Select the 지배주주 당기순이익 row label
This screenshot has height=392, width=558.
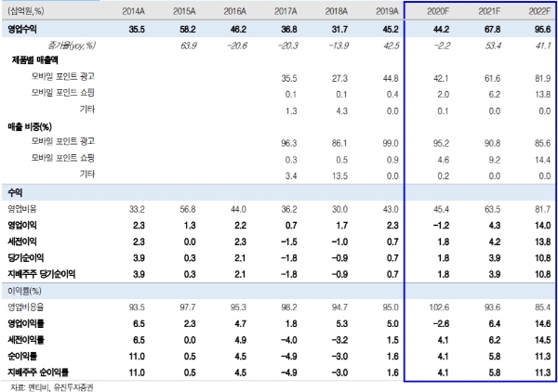(x=41, y=274)
